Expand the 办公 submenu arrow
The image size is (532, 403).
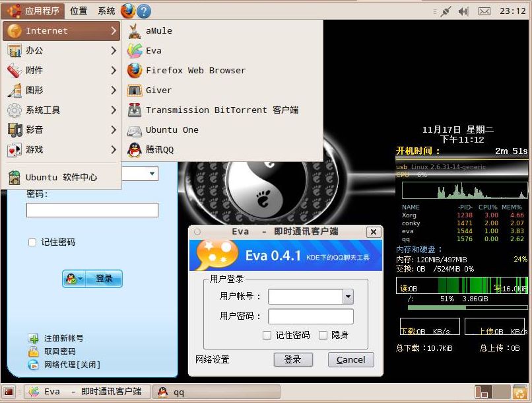114,51
